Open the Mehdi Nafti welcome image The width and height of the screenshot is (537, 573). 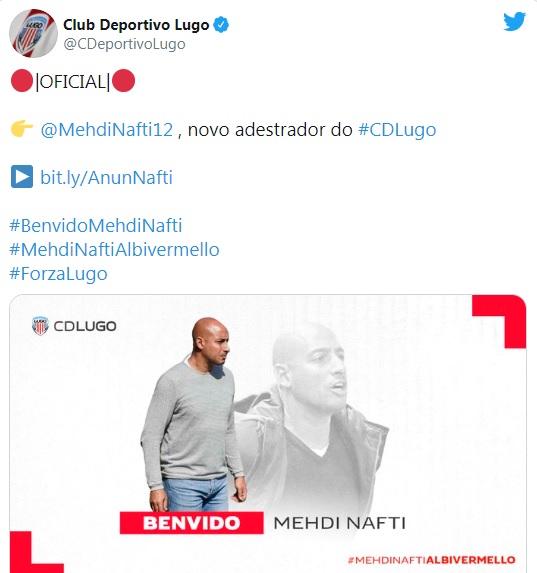tap(268, 433)
